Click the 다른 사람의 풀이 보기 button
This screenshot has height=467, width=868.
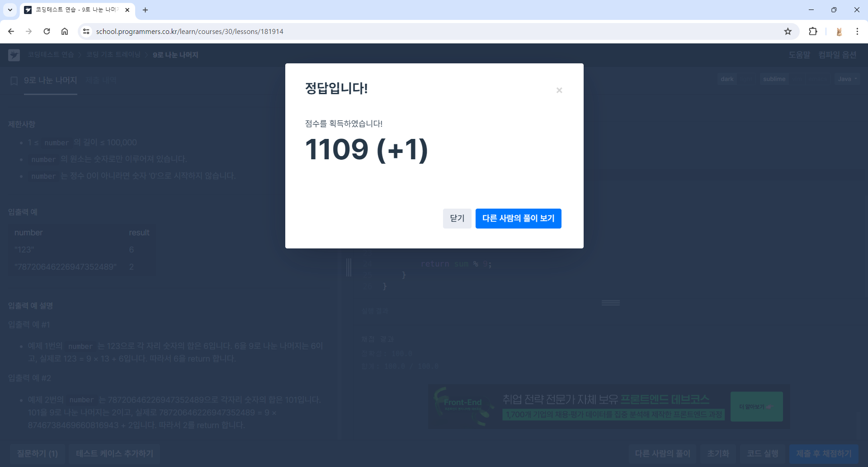coord(518,218)
